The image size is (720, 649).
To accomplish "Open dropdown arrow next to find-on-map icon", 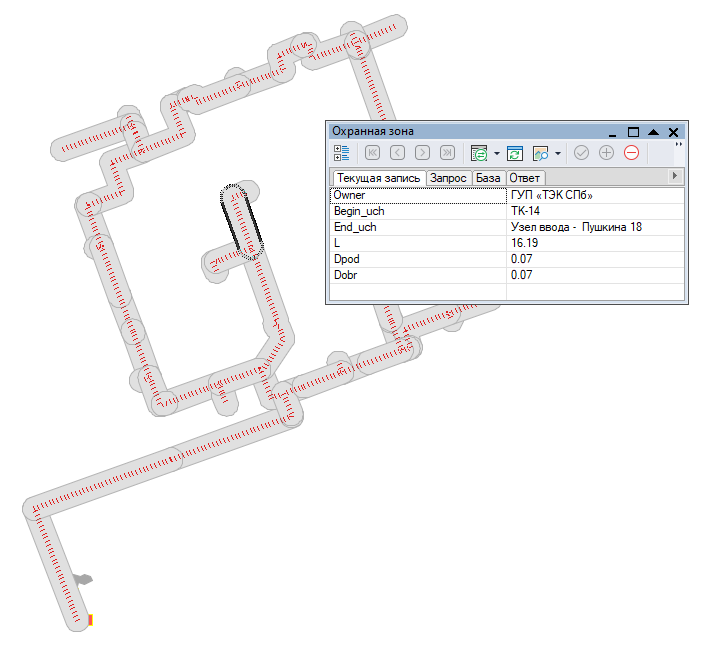I will [x=557, y=154].
